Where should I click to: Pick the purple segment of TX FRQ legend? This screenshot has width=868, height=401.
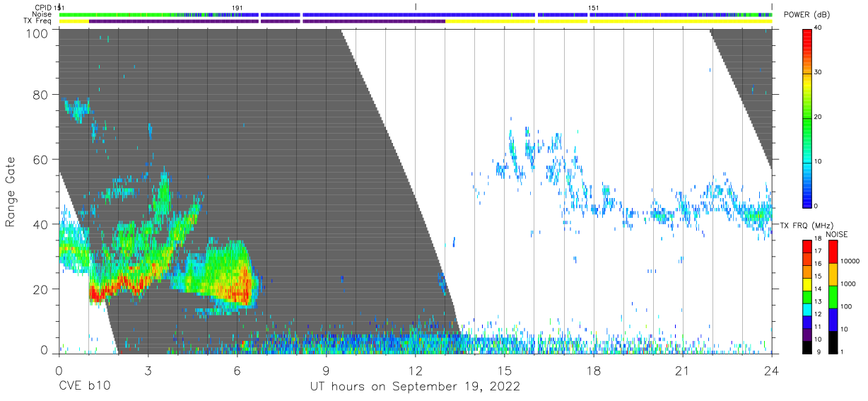coord(807,333)
